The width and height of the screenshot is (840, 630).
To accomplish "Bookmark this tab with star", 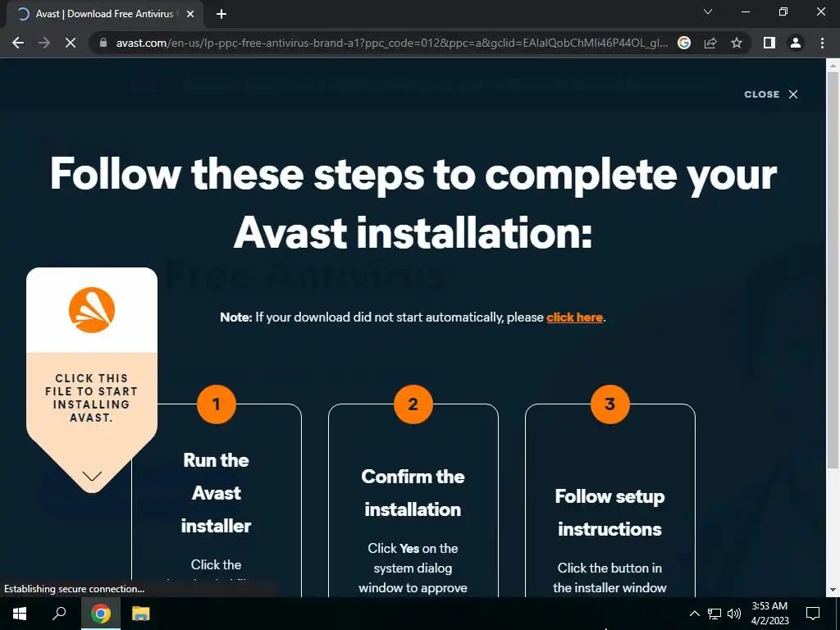I will click(737, 43).
